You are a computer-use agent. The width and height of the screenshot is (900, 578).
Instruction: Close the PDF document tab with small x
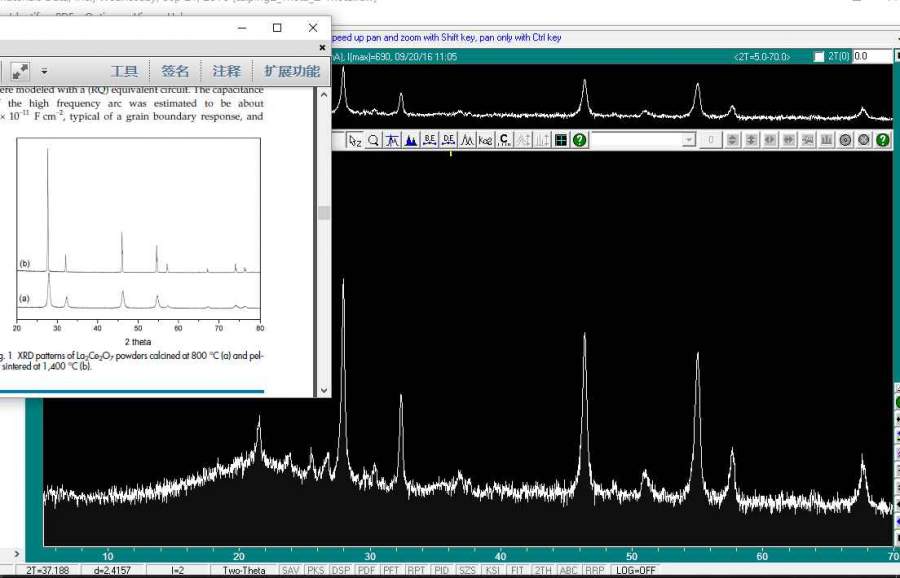(323, 48)
